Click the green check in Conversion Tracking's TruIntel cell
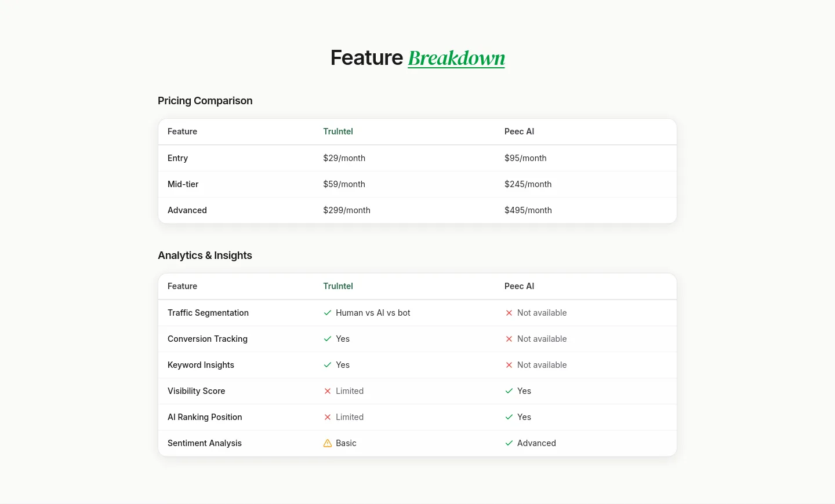The height and width of the screenshot is (504, 835). click(328, 339)
